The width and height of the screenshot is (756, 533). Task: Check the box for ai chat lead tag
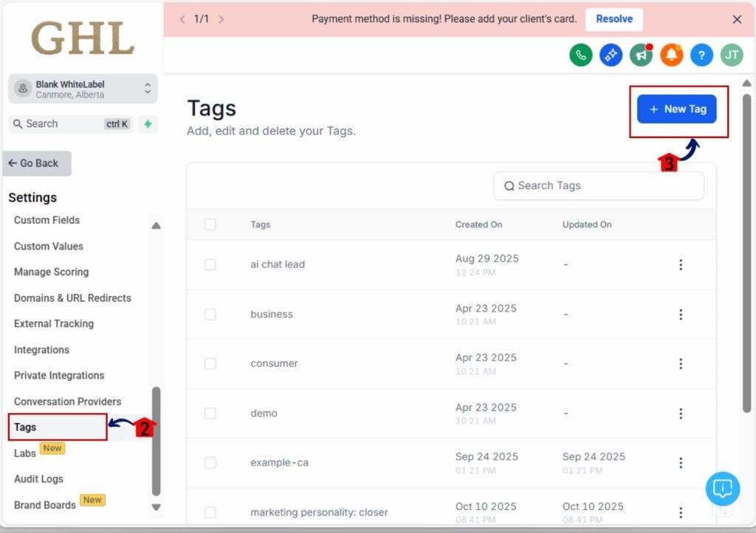point(210,264)
